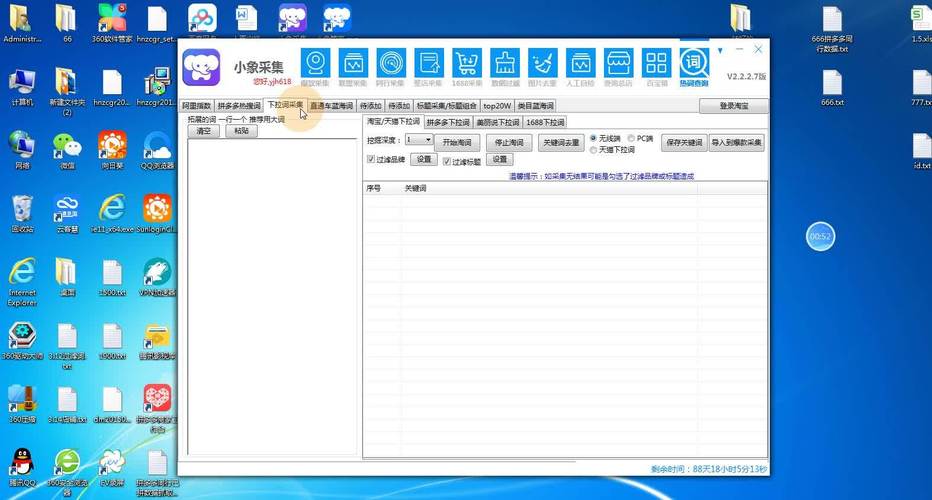Open the storefront toolbar icon

pos(618,64)
